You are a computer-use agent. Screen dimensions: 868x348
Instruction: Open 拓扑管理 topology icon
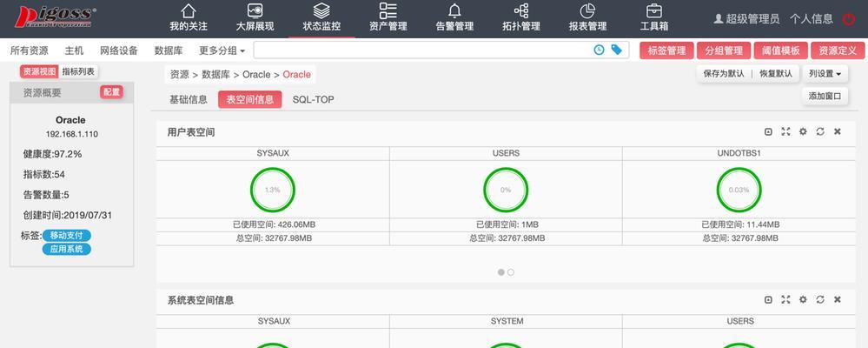pyautogui.click(x=521, y=11)
